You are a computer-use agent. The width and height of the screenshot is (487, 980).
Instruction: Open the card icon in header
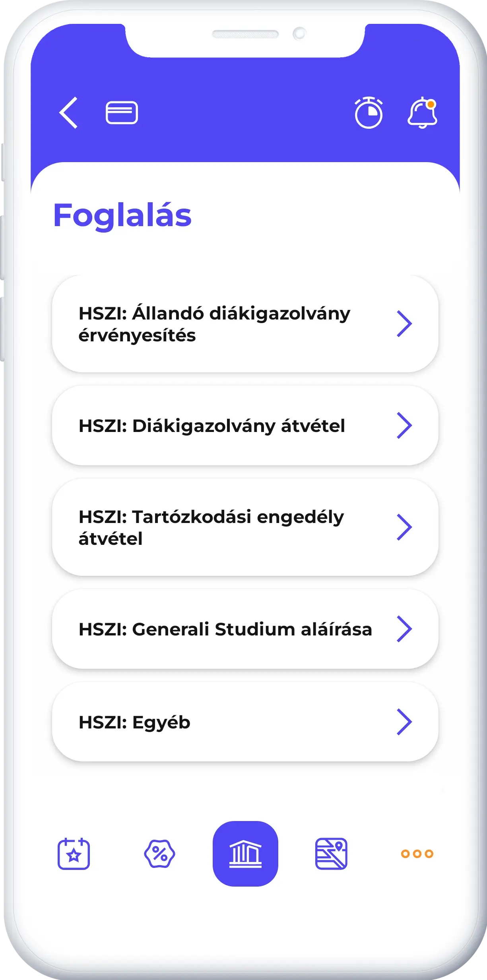click(x=122, y=113)
